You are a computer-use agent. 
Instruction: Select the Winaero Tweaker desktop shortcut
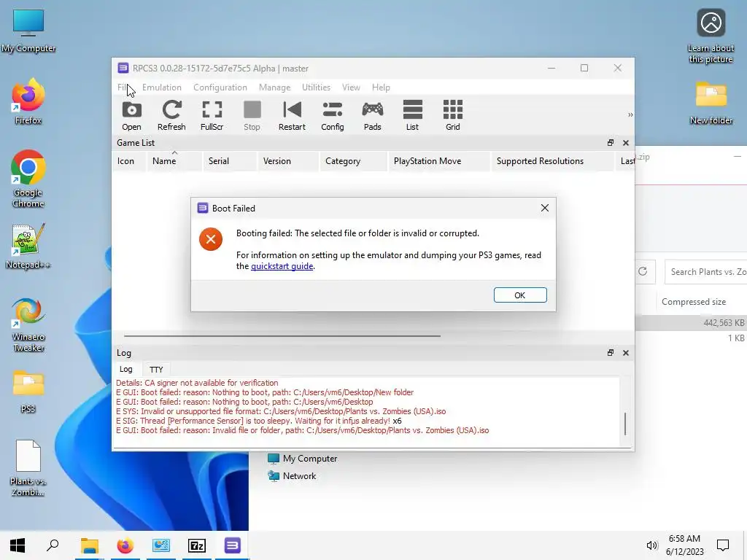28,326
